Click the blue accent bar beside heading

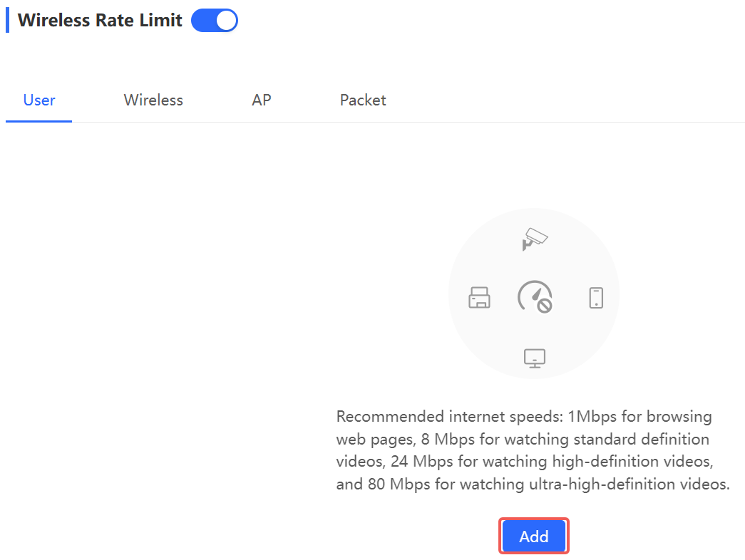click(8, 21)
